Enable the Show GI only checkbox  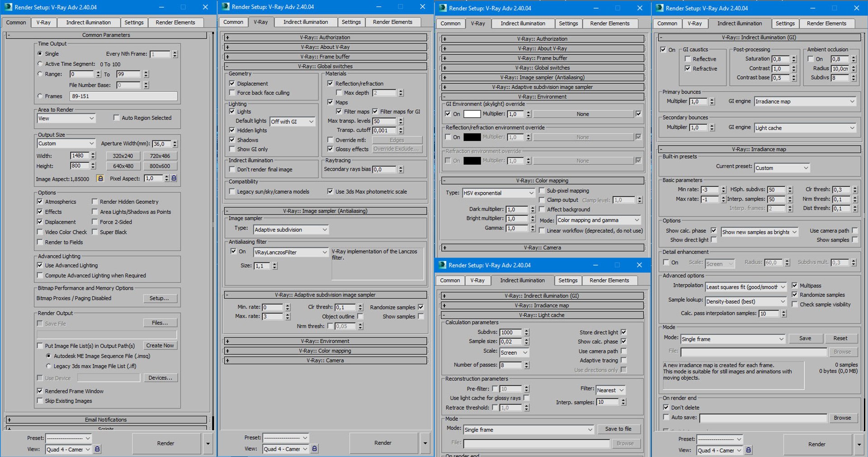[232, 149]
